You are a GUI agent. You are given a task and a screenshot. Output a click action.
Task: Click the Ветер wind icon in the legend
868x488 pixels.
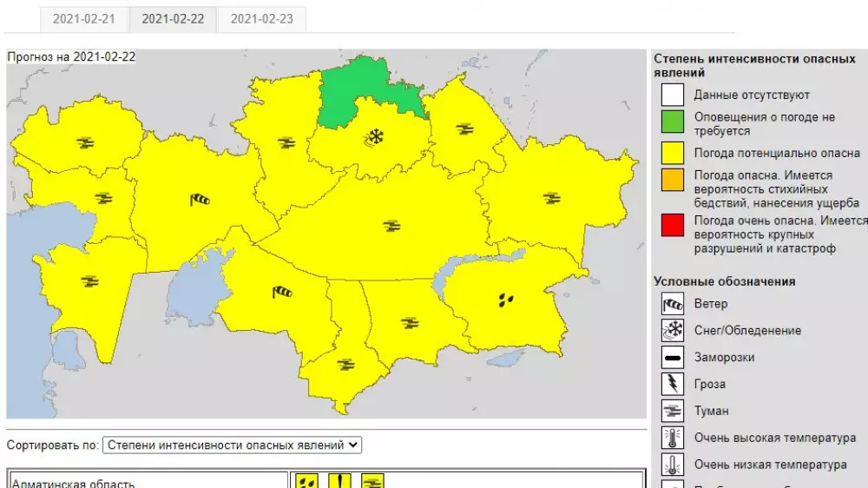pyautogui.click(x=674, y=304)
